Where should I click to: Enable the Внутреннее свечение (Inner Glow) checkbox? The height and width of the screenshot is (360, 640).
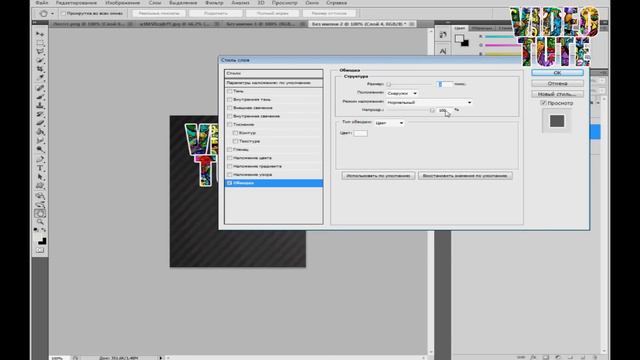click(229, 116)
